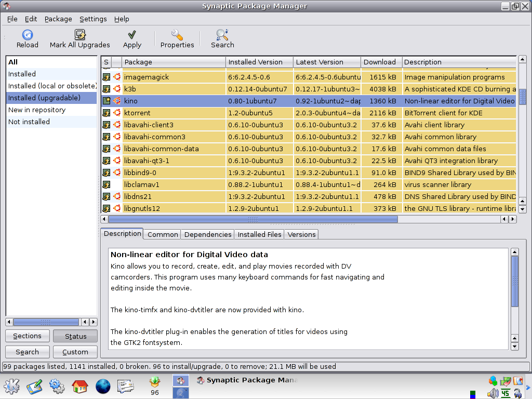The image size is (532, 399).
Task: Sort by Installed Version column header
Action: [259, 62]
